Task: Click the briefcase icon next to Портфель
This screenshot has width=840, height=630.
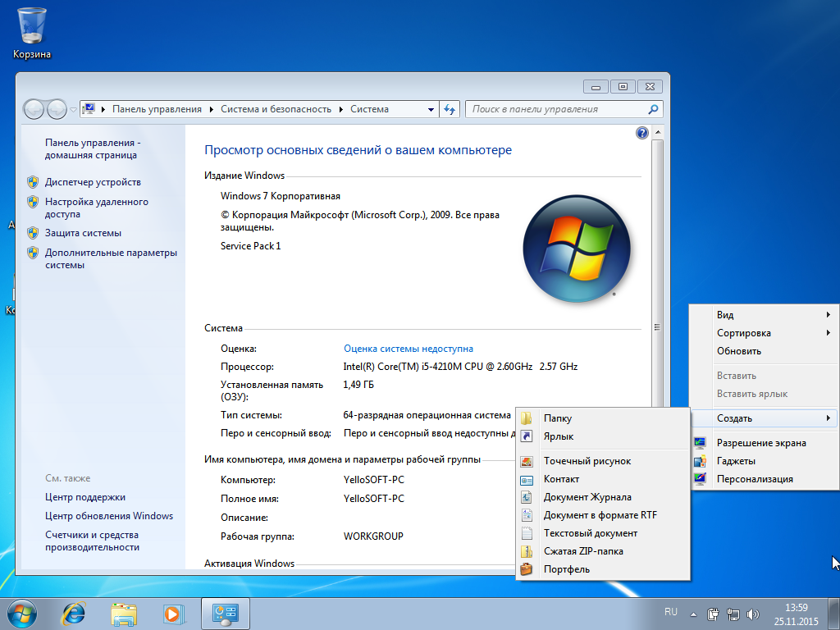Action: pyautogui.click(x=527, y=569)
